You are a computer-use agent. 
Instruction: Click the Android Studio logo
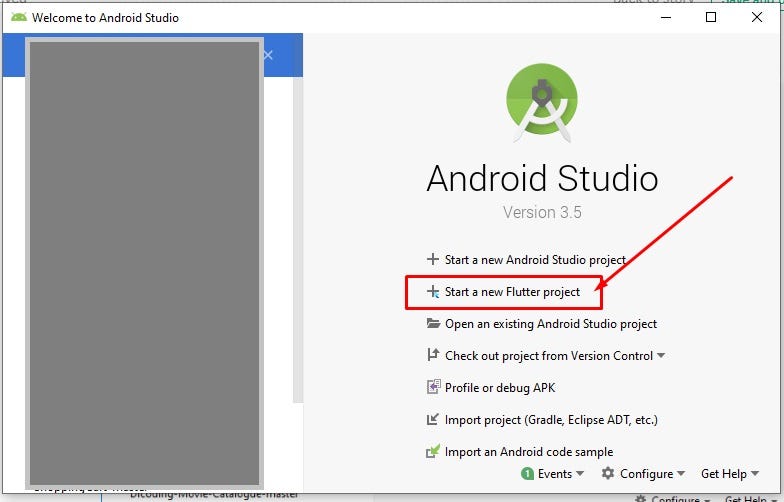point(542,102)
